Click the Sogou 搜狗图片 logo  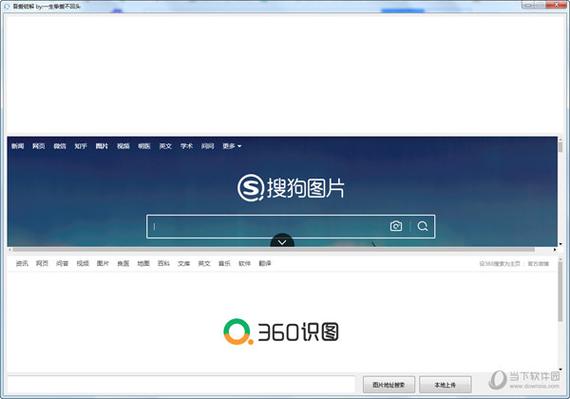tap(291, 188)
